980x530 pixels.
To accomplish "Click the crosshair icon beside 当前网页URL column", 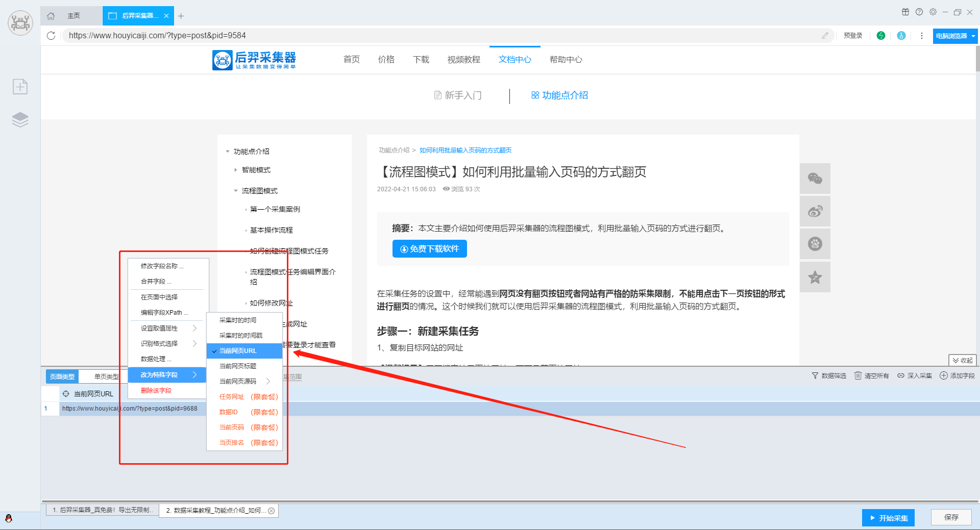I will coord(66,394).
